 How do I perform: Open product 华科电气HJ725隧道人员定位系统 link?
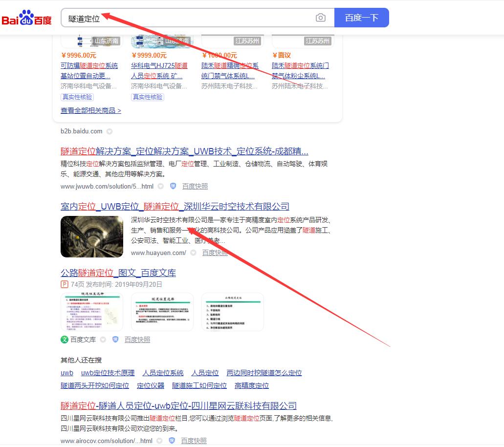(x=159, y=71)
